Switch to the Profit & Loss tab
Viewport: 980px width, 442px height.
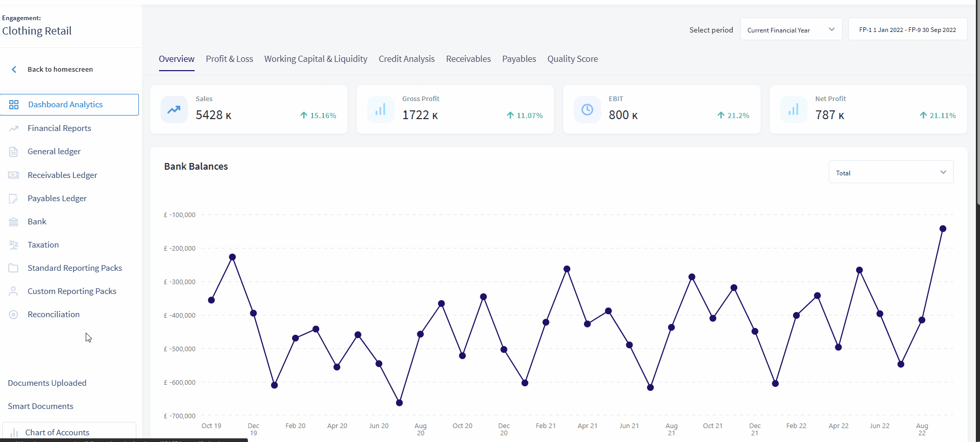(x=229, y=59)
